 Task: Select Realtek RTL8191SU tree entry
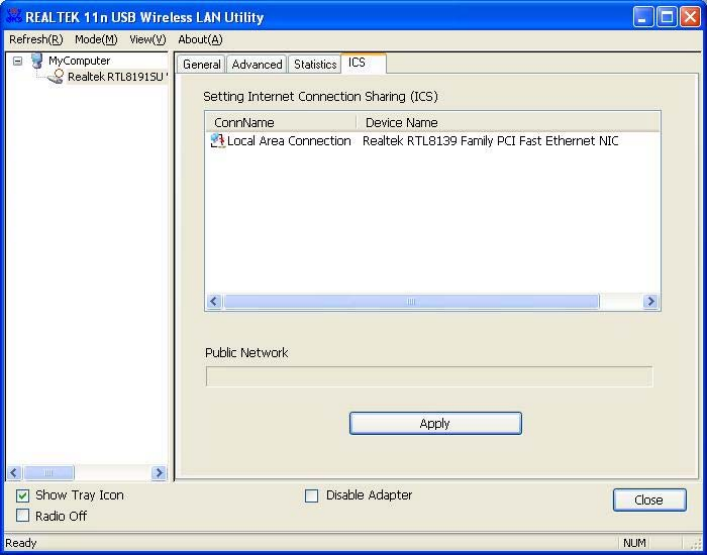(x=117, y=77)
